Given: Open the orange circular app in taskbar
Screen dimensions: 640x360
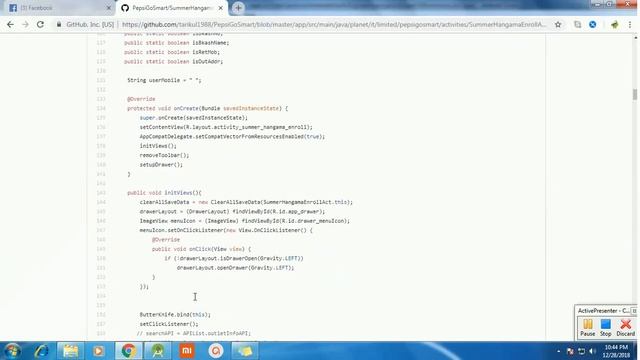Looking at the screenshot, I should tap(216, 351).
